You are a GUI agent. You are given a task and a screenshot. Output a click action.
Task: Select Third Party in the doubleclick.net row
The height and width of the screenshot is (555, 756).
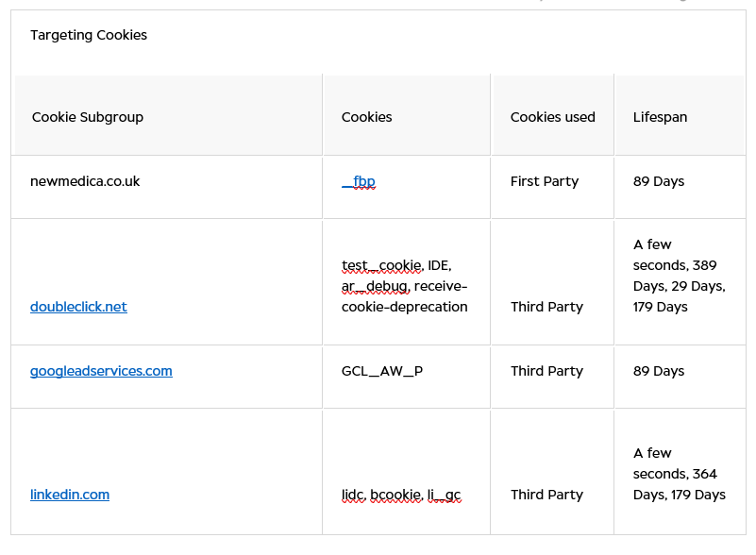coord(546,307)
